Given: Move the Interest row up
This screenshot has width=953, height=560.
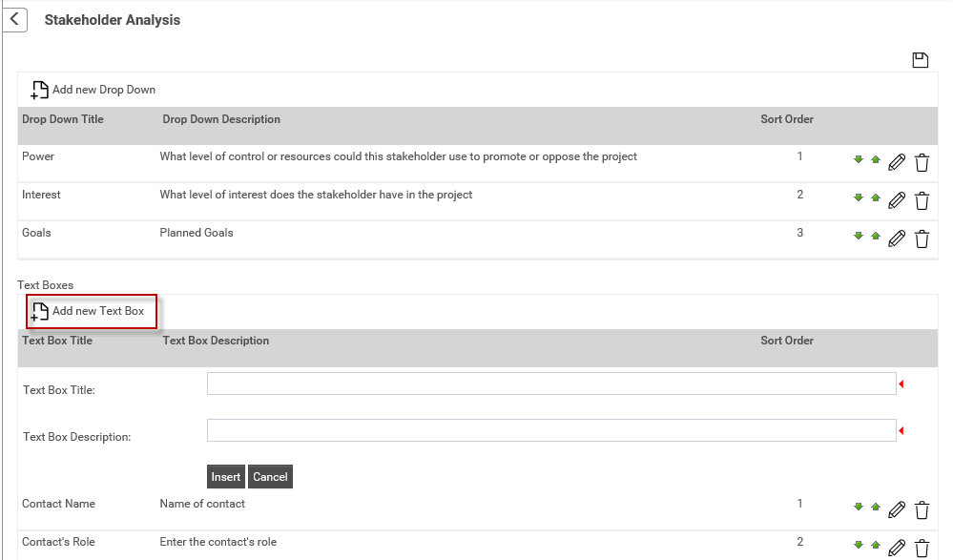Looking at the screenshot, I should [x=876, y=197].
